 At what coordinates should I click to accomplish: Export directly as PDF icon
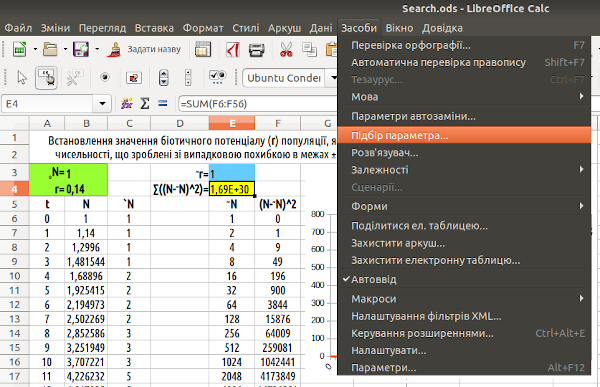(x=233, y=49)
